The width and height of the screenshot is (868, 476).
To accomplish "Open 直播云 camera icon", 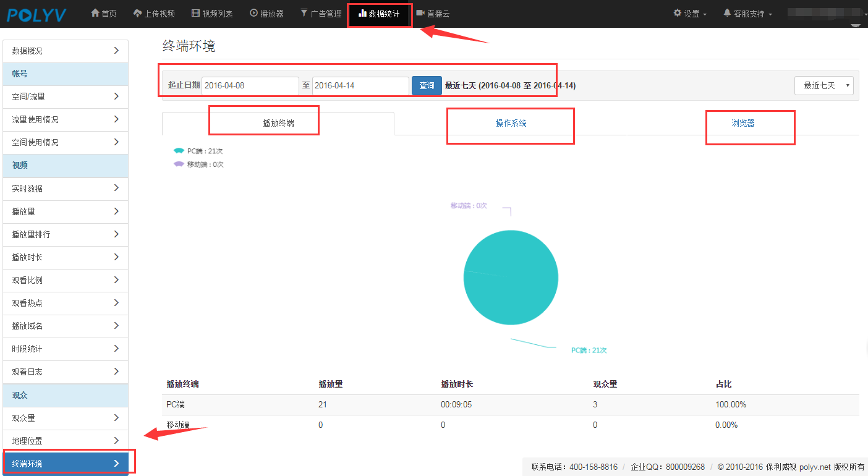I will point(420,13).
